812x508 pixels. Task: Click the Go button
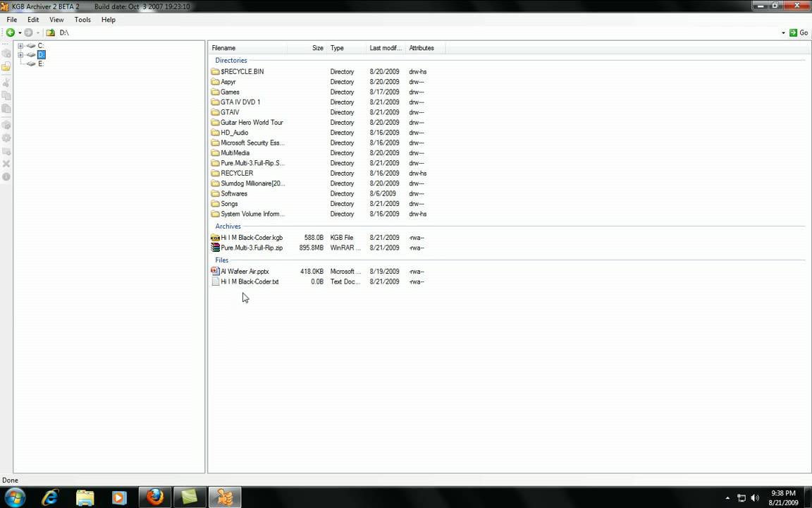(x=798, y=32)
